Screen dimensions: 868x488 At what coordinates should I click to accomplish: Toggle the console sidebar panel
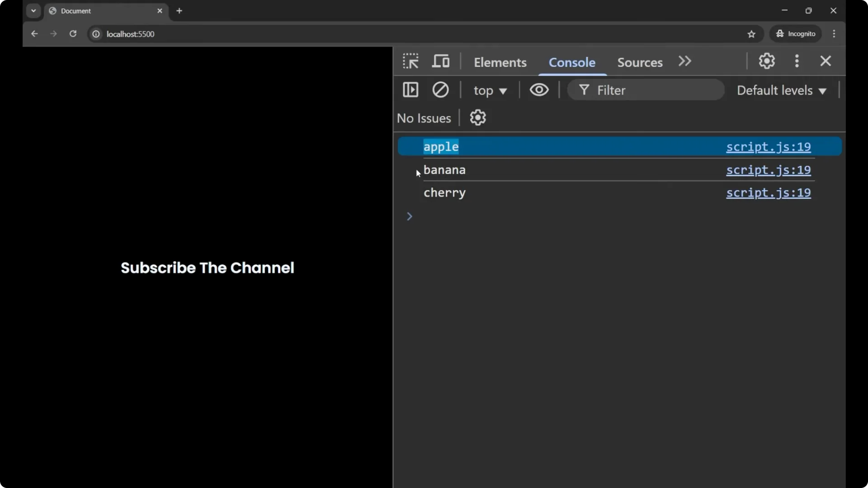pyautogui.click(x=410, y=90)
